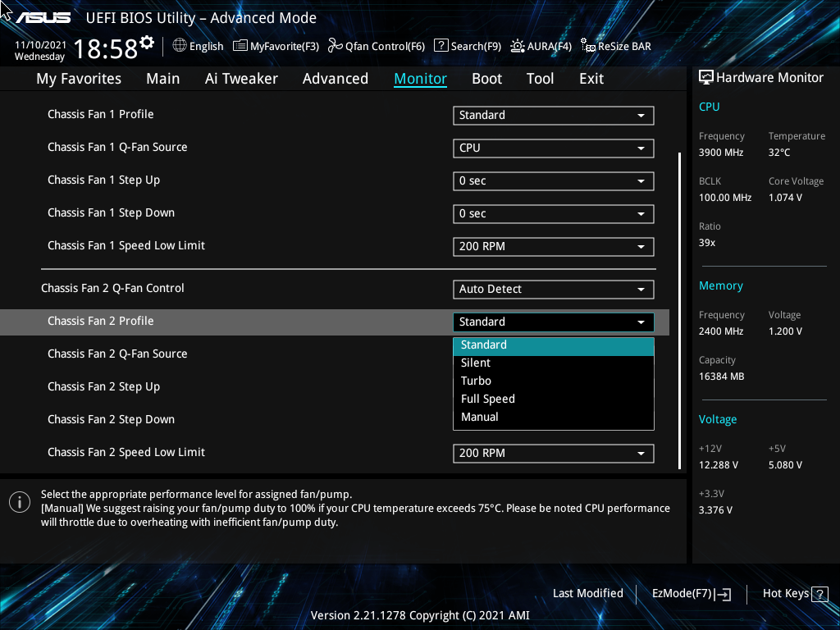Open the Boot tab

(x=487, y=79)
